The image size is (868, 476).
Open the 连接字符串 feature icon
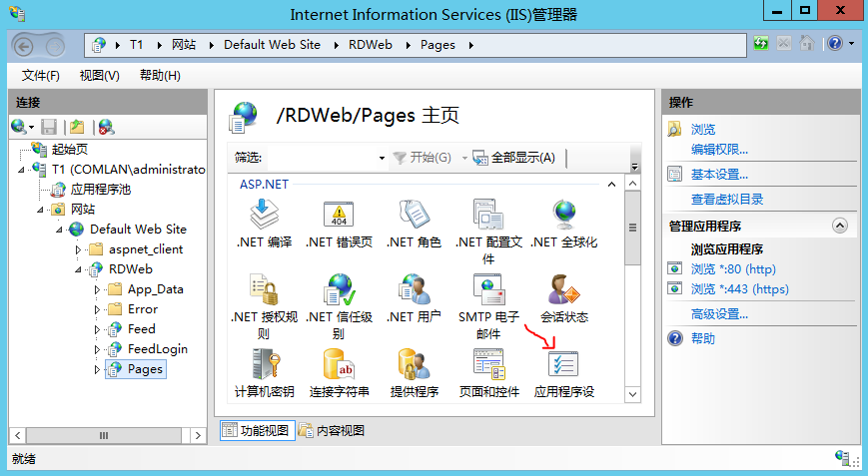pyautogui.click(x=339, y=364)
